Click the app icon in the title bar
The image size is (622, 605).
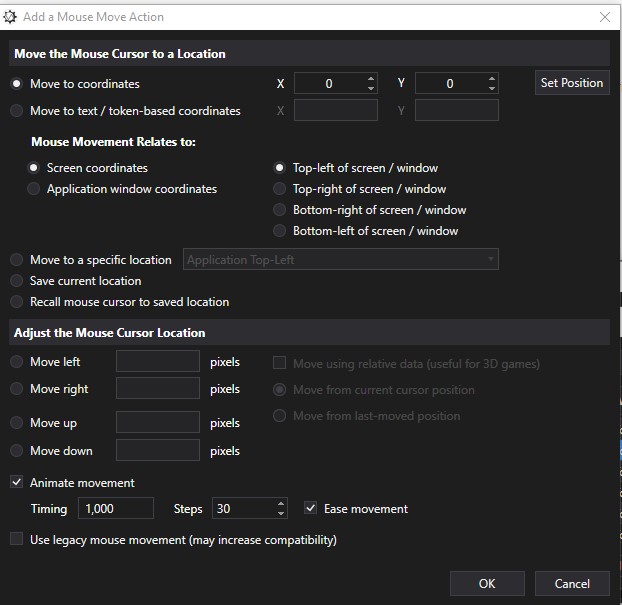tap(11, 17)
